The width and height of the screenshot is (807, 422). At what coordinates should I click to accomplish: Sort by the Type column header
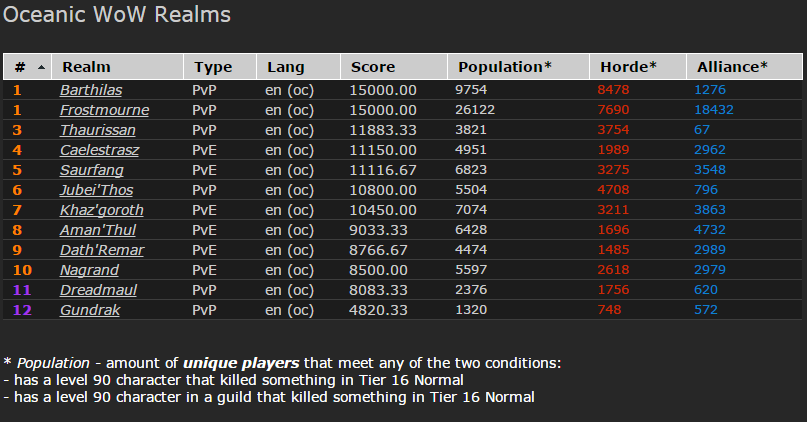220,67
